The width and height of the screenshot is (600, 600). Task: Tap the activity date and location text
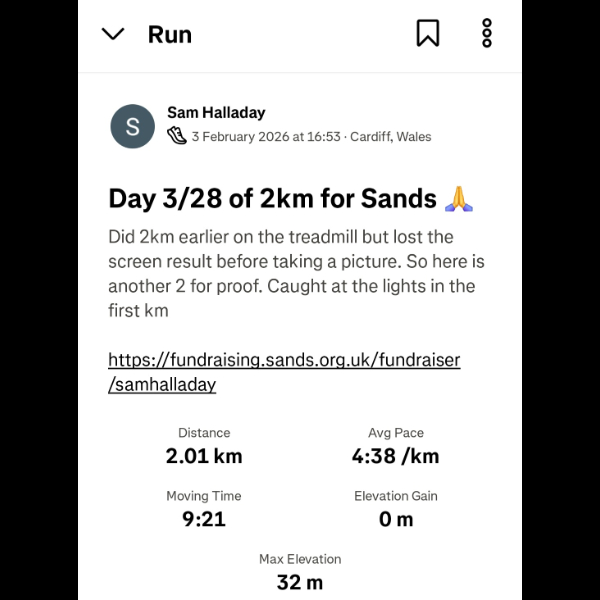(x=311, y=137)
